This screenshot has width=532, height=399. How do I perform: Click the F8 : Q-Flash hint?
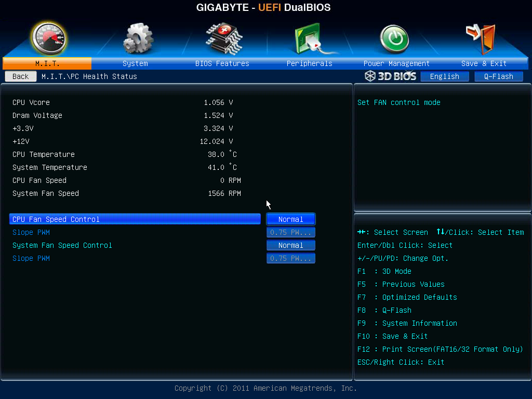[x=384, y=310]
